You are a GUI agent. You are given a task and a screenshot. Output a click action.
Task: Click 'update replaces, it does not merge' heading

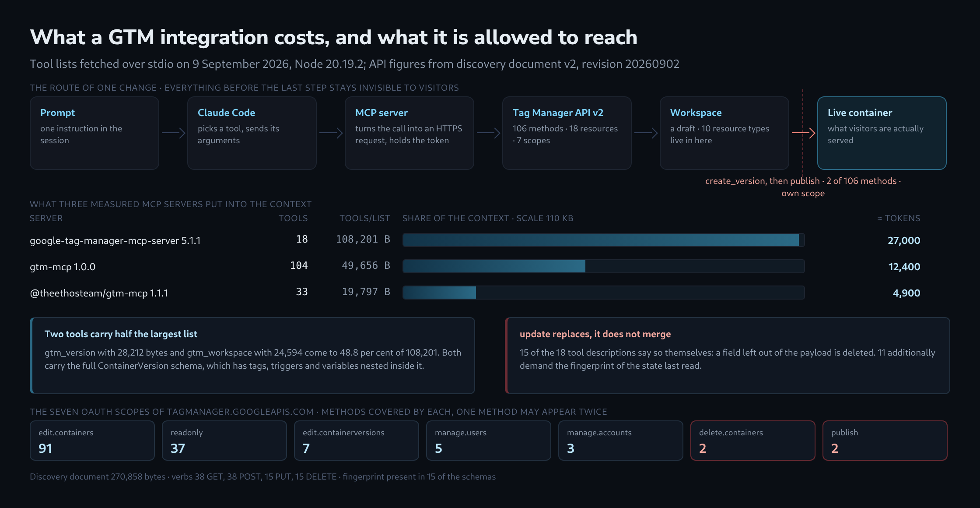coord(595,334)
